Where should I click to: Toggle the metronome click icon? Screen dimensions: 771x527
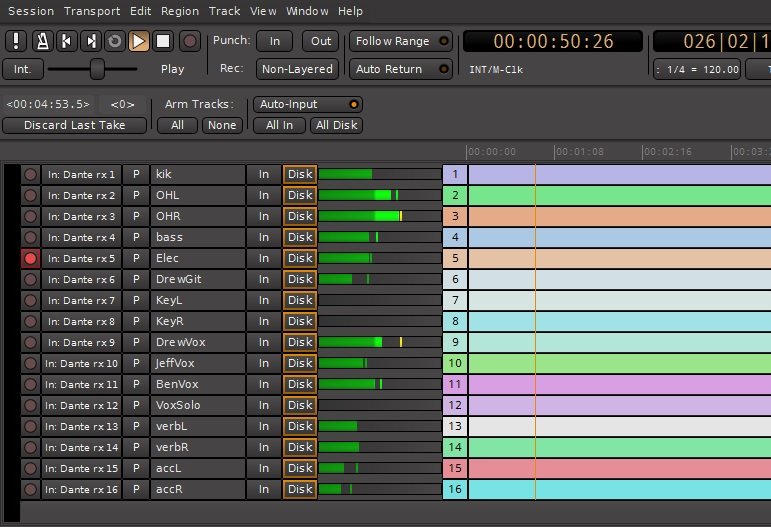tap(42, 41)
